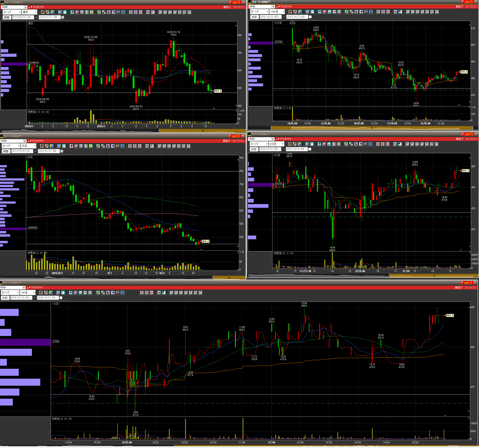
Task: Click yellow warning triangle icon in weekly chart
Action: (x=92, y=12)
